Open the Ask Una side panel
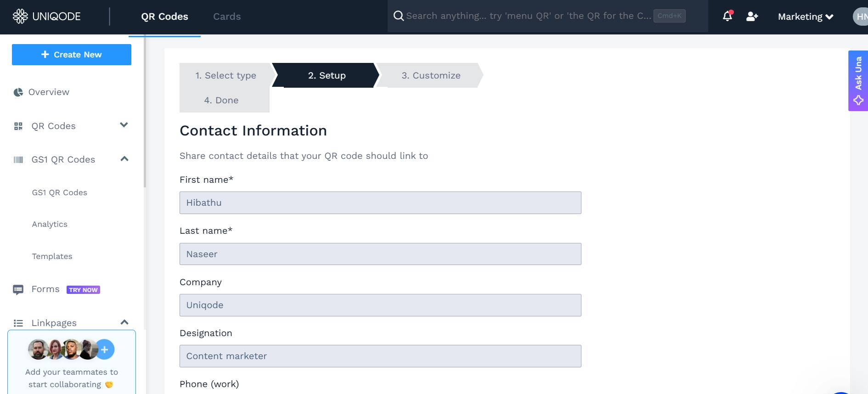The image size is (868, 394). 858,81
